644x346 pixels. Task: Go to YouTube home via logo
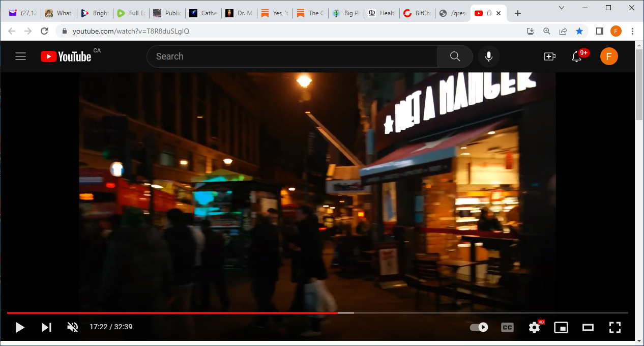click(x=66, y=56)
